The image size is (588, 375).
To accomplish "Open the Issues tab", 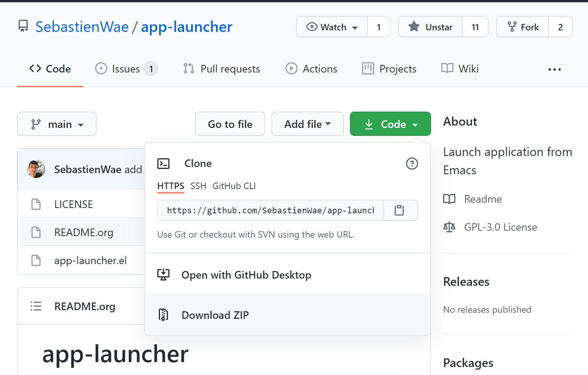I will [x=126, y=69].
